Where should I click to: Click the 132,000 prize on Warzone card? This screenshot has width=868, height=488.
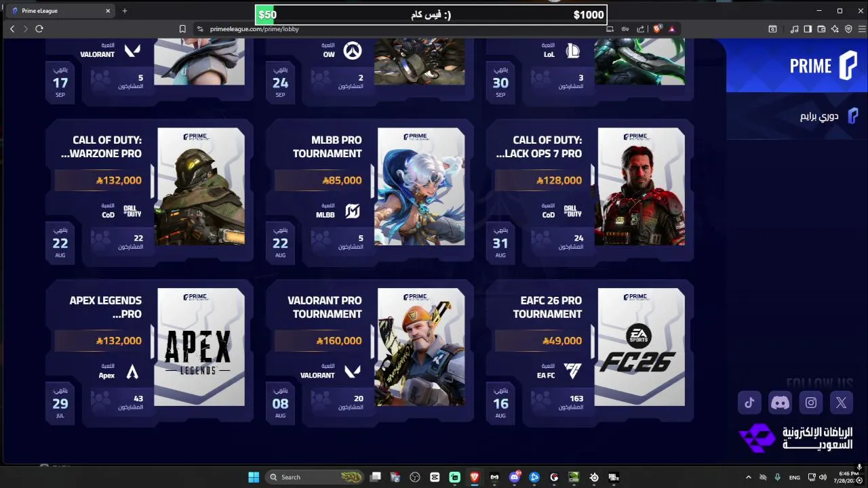(119, 180)
